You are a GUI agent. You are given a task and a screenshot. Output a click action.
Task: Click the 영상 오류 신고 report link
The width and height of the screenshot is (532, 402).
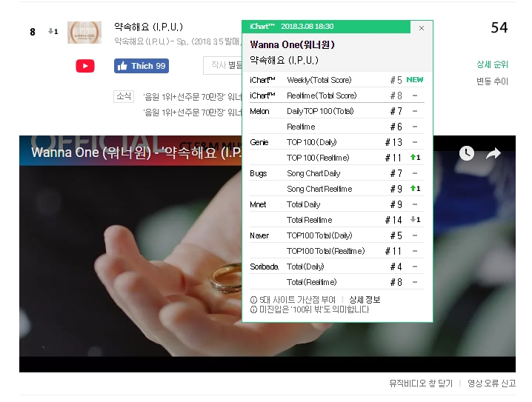[x=492, y=383]
